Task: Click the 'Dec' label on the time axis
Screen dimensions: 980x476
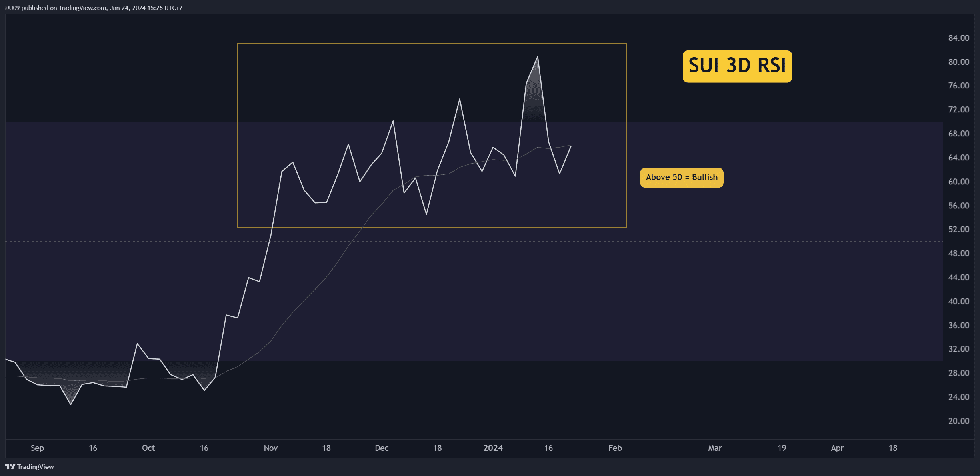Action: tap(382, 448)
